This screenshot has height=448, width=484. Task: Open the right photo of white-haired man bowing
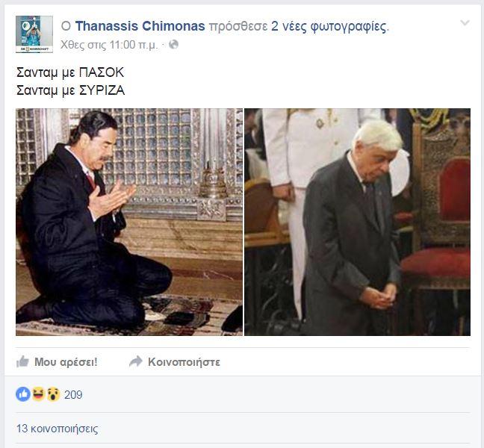pyautogui.click(x=358, y=222)
